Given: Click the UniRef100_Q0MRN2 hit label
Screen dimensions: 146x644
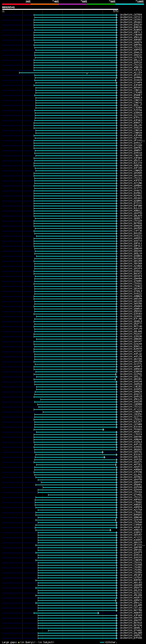Looking at the screenshot, I should click(x=131, y=77).
